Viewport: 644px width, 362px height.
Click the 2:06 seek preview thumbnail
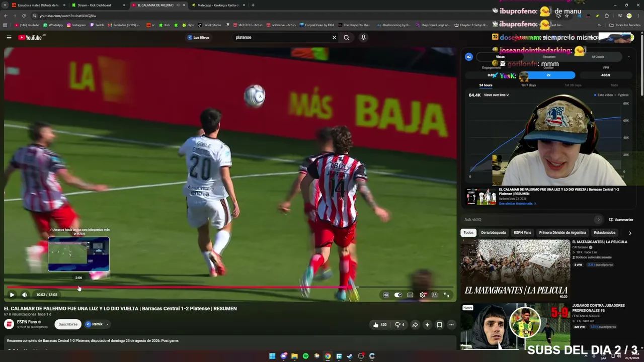[x=78, y=254]
